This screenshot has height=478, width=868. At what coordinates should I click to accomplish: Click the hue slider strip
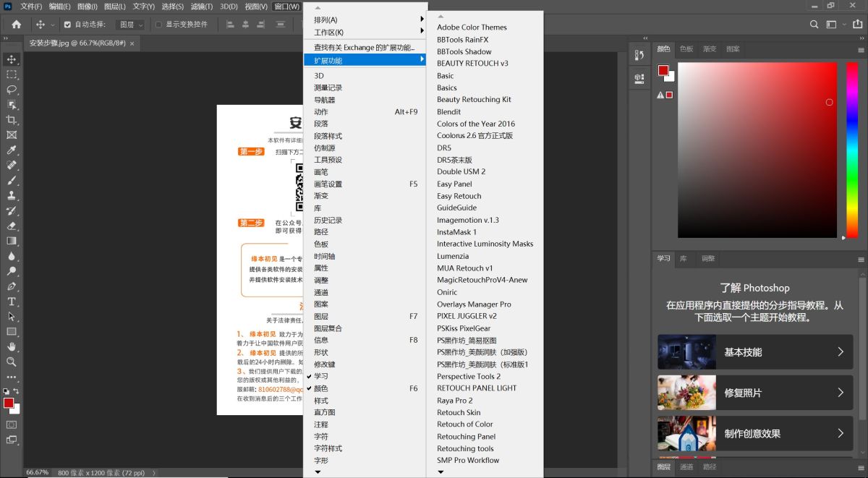852,150
